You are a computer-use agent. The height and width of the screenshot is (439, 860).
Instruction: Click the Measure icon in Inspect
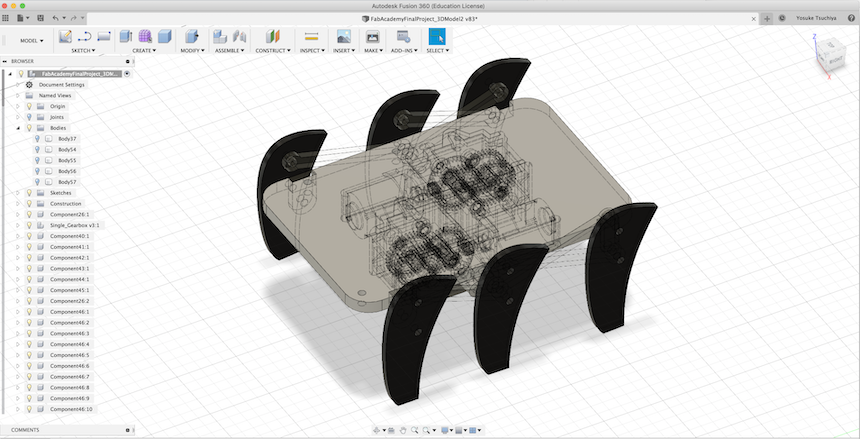click(x=311, y=36)
